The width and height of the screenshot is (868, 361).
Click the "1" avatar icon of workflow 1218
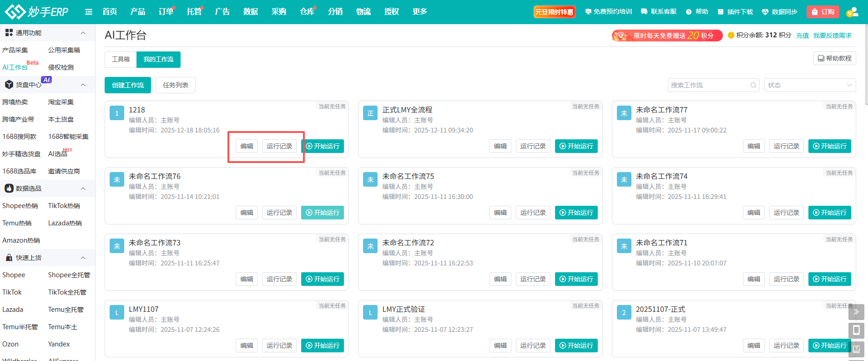(x=117, y=113)
